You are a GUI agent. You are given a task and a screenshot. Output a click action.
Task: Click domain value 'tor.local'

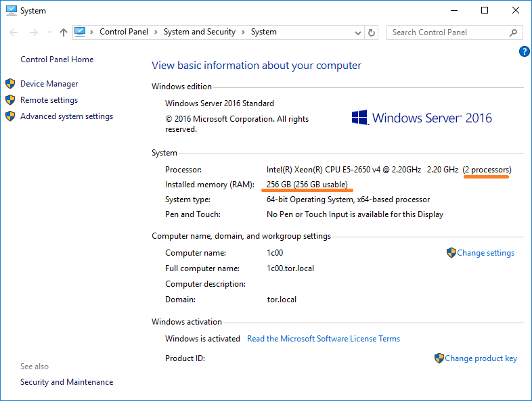coord(282,300)
